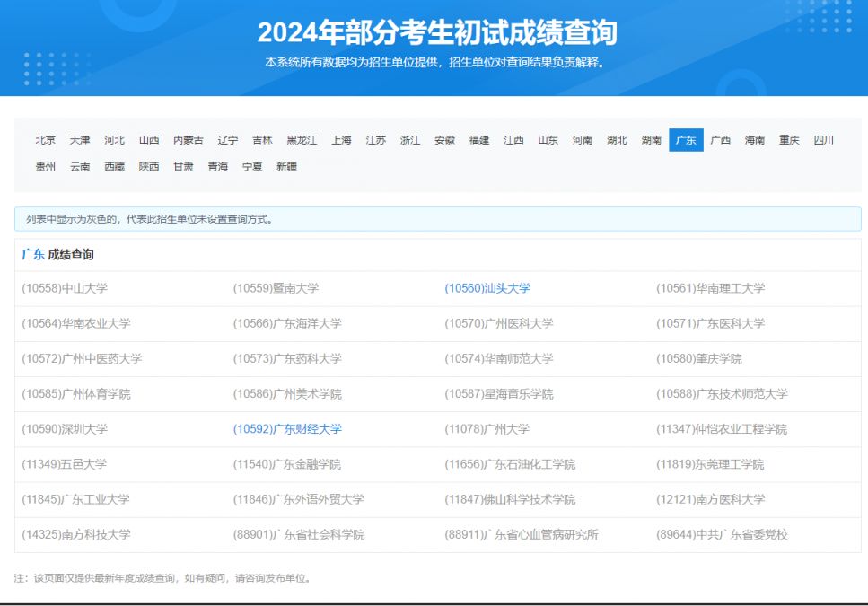Open the 湖南 province tab
The image size is (868, 606).
point(651,140)
